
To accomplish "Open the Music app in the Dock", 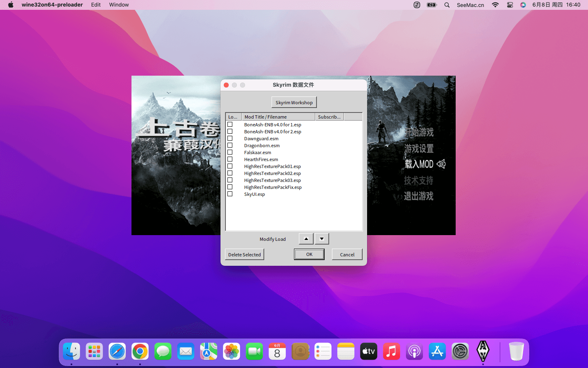I will coord(391,351).
